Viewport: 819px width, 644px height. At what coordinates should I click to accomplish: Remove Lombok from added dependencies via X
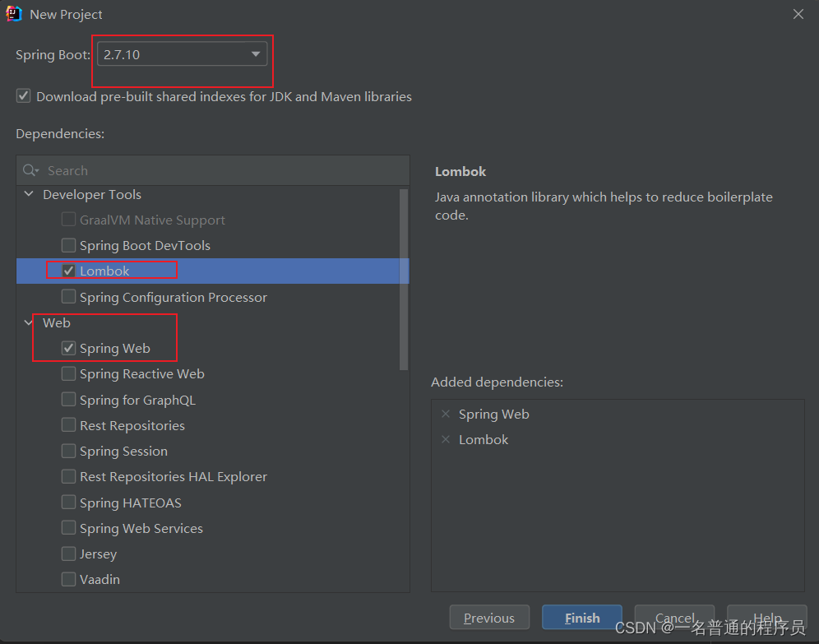446,439
